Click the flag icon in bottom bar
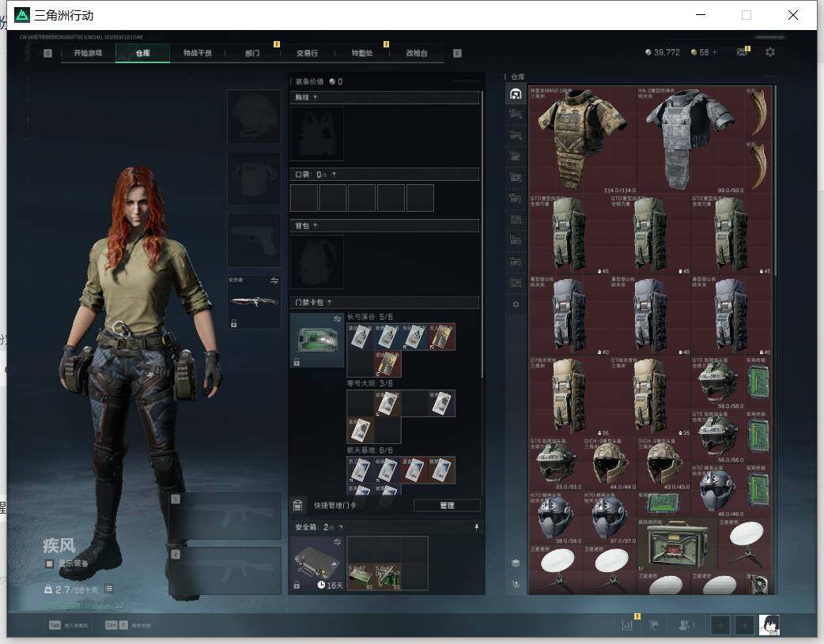 tap(654, 624)
